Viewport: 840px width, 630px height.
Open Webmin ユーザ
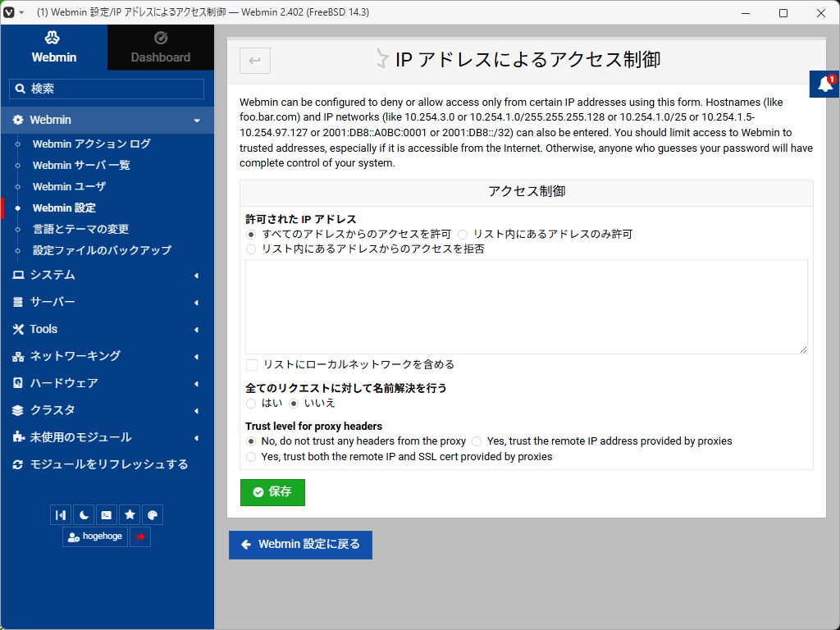tap(70, 187)
